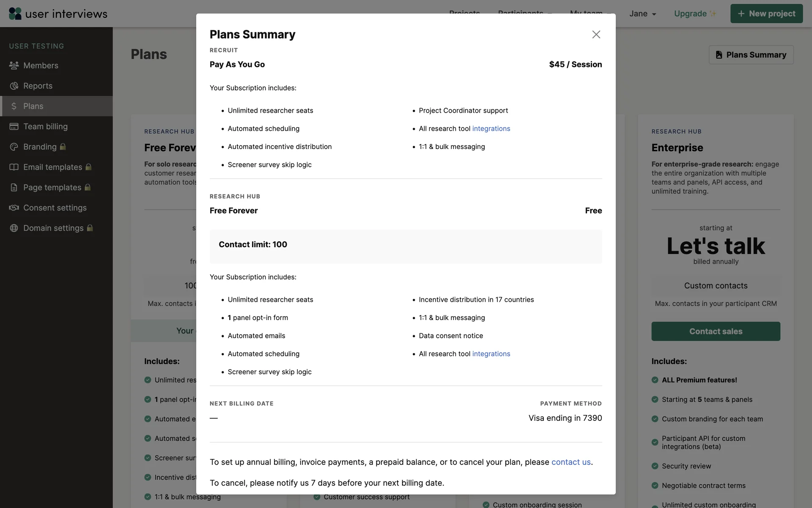Expand the Jane account dropdown
This screenshot has height=508, width=812.
[642, 14]
